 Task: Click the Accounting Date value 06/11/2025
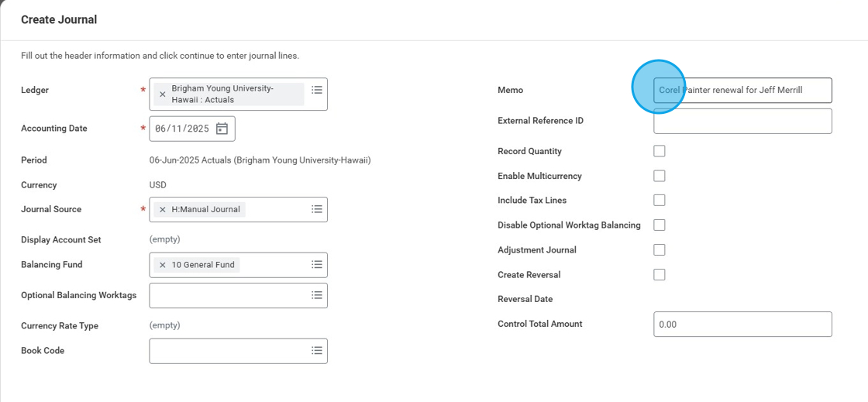[182, 129]
